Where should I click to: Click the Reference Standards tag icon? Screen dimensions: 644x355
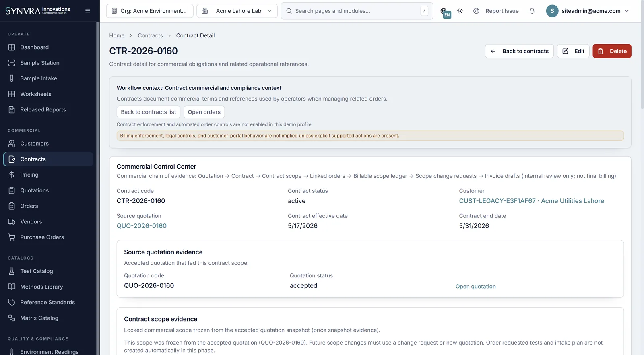(x=12, y=302)
